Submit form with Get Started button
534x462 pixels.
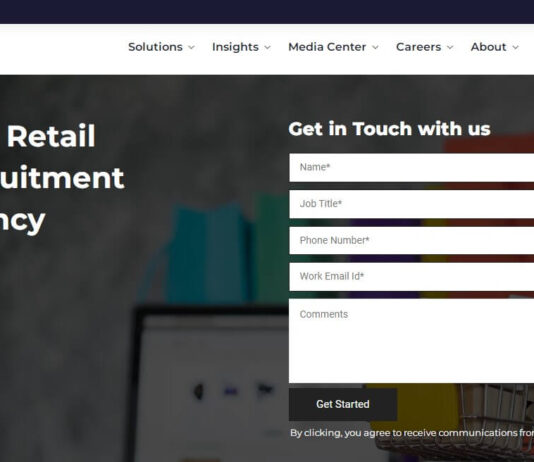[x=343, y=404]
